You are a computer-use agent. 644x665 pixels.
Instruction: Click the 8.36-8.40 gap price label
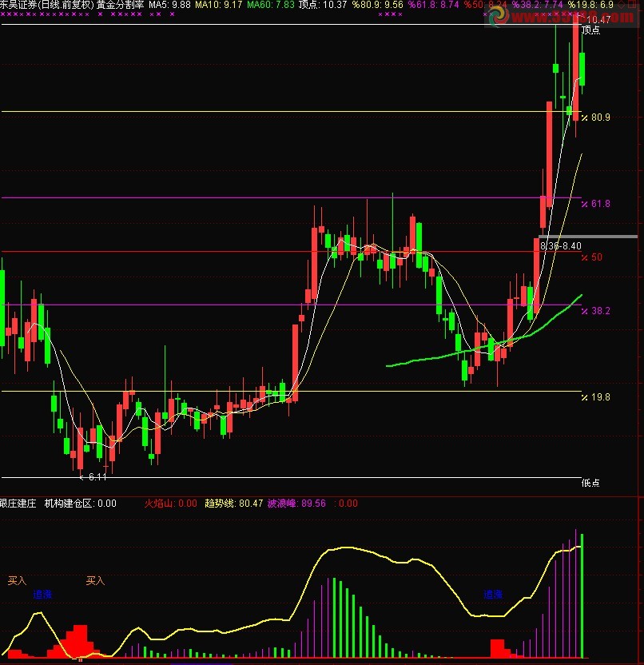pyautogui.click(x=560, y=246)
